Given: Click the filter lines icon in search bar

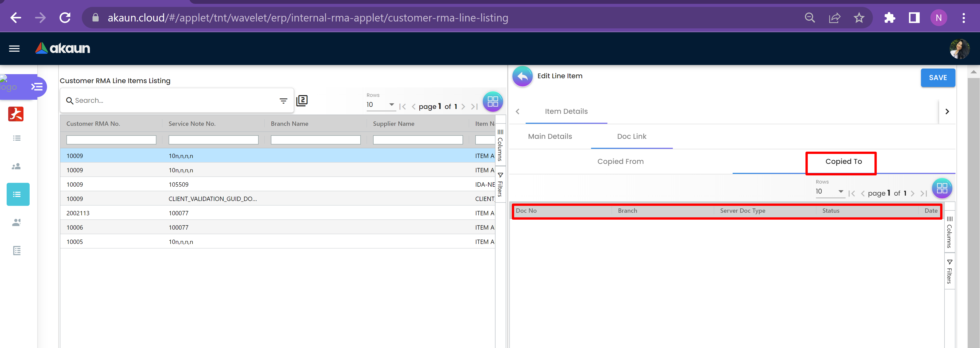Looking at the screenshot, I should pyautogui.click(x=283, y=101).
